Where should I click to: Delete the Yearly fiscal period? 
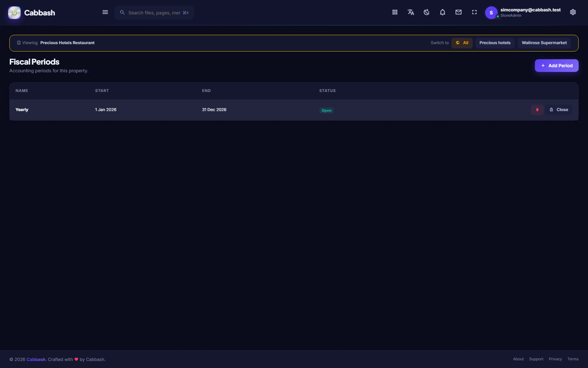click(537, 110)
